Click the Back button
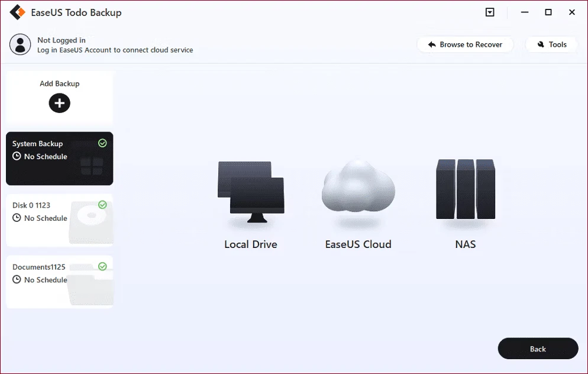This screenshot has width=588, height=374. tap(538, 349)
